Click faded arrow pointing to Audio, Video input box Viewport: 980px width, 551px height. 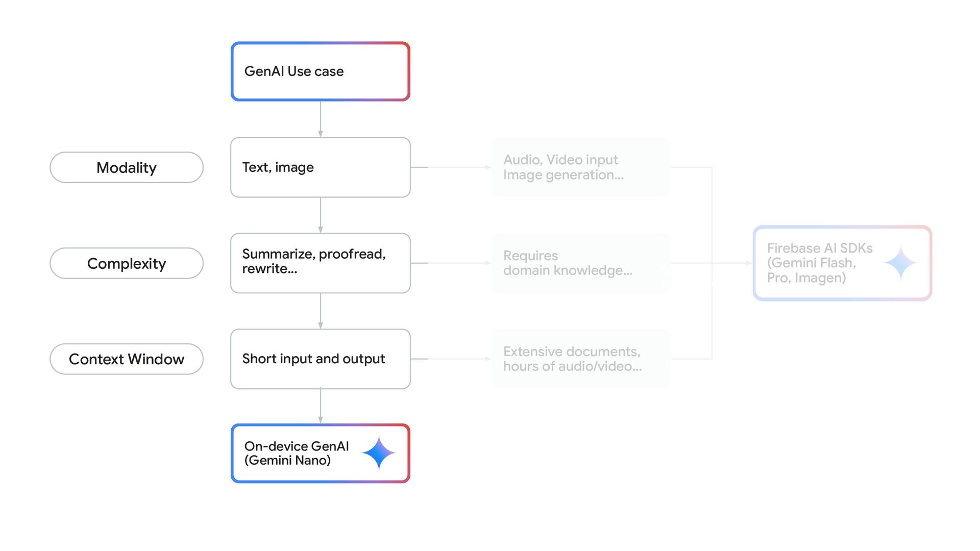point(451,167)
